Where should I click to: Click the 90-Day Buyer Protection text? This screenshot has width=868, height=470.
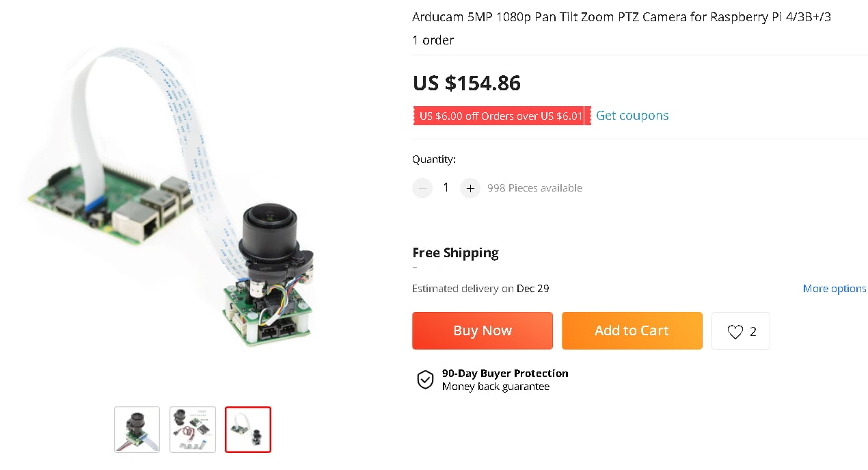click(505, 374)
